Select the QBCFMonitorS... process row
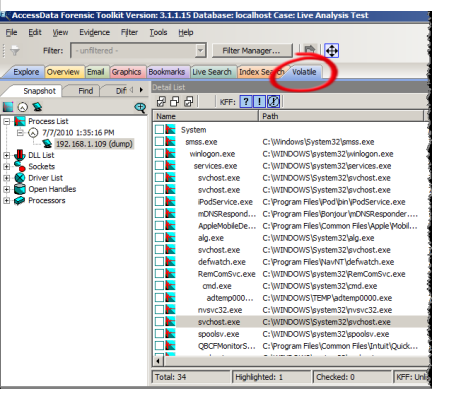Viewport: 474px width, 394px height. pyautogui.click(x=290, y=346)
